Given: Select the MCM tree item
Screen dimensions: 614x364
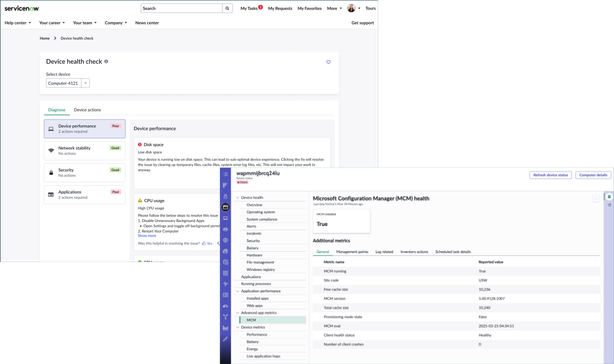Looking at the screenshot, I should [273, 320].
